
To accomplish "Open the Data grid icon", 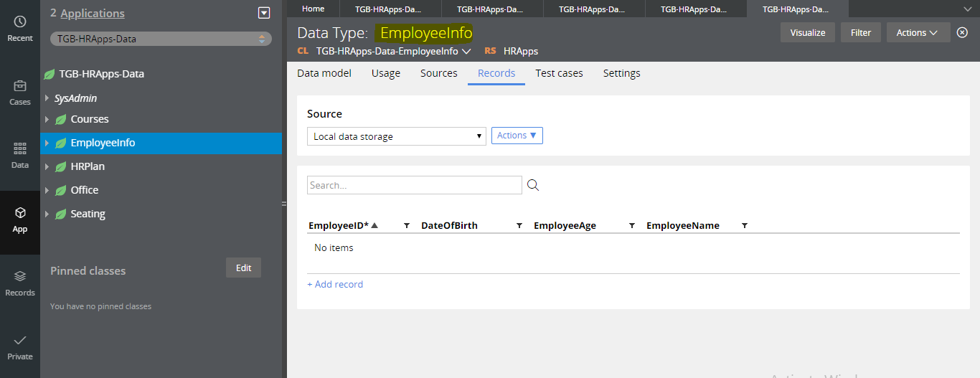I will point(20,148).
